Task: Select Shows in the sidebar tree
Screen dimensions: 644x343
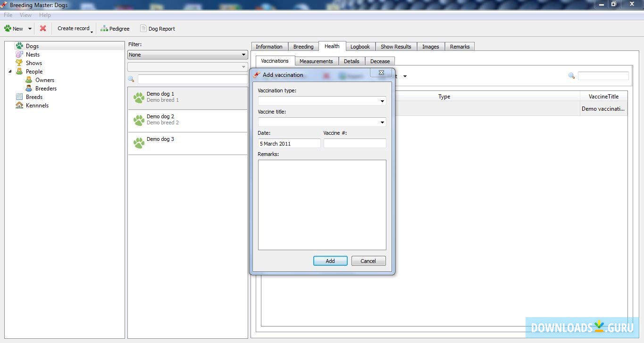Action: (x=34, y=63)
